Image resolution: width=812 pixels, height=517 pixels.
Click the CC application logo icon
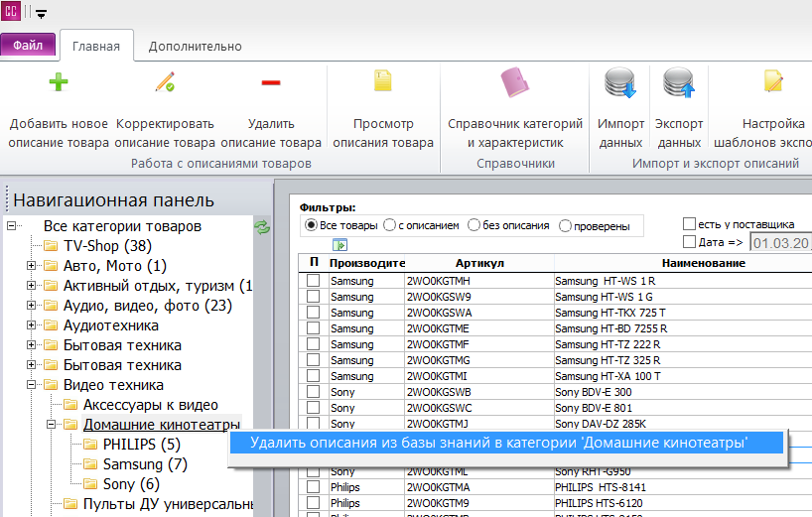(10, 11)
